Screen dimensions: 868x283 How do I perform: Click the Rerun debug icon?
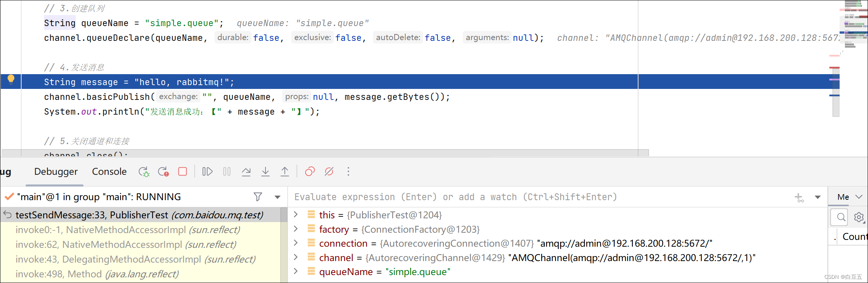[144, 172]
